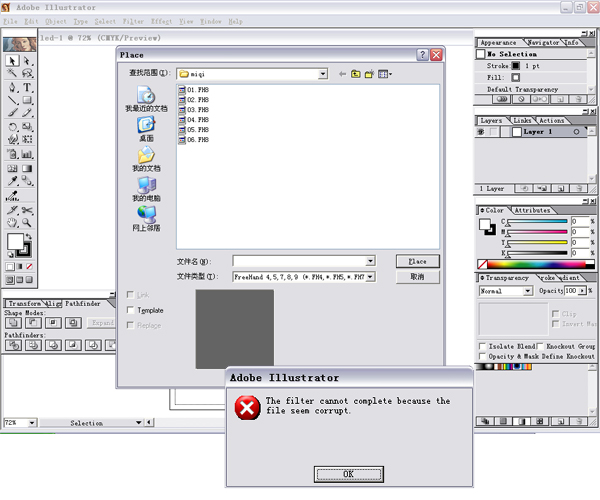Select the Magic Wand tool
The height and width of the screenshot is (500, 600).
pos(12,73)
